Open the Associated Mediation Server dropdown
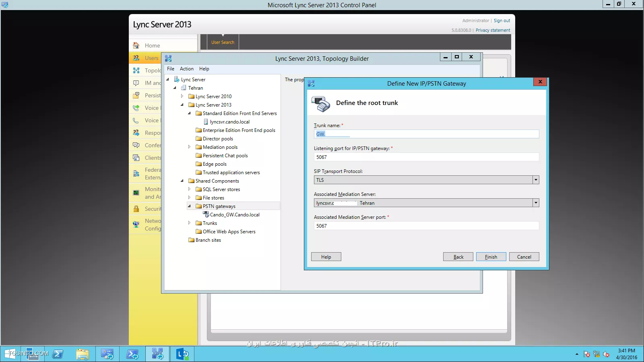This screenshot has height=362, width=644. pos(536,203)
